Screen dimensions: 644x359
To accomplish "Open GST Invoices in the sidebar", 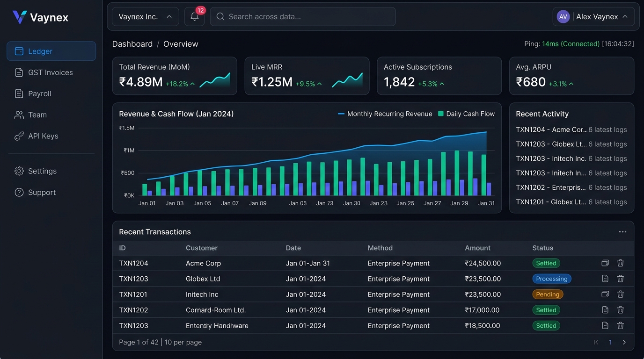I will 51,72.
